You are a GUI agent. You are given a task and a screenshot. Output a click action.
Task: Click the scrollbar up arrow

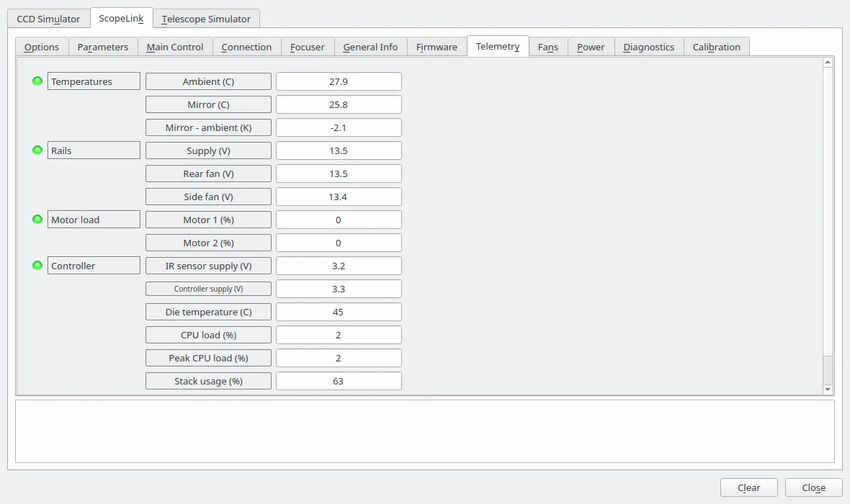coord(828,63)
